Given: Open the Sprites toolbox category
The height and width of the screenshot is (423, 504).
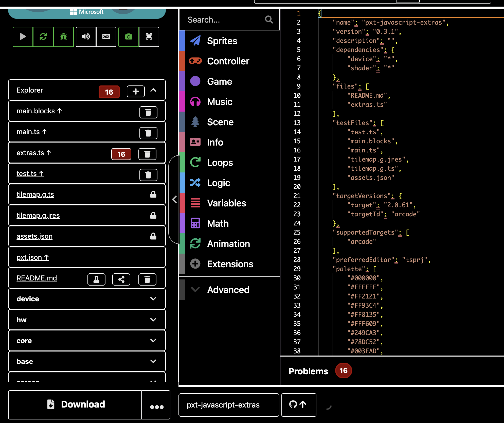Looking at the screenshot, I should click(222, 41).
